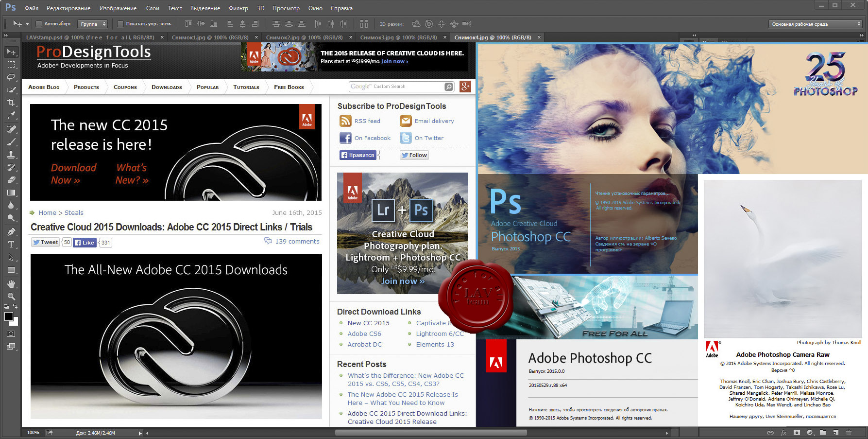868x439 pixels.
Task: Open the Справка menu
Action: [x=341, y=8]
